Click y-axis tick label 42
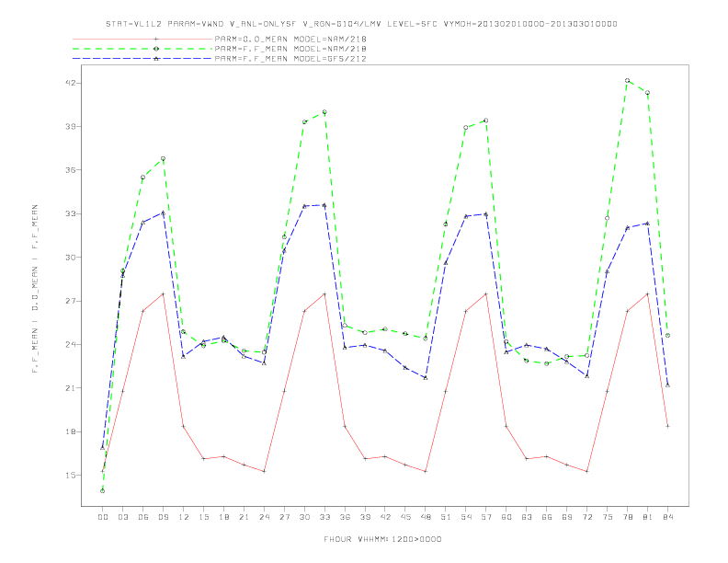Viewport: 728px width, 563px height. (x=71, y=83)
